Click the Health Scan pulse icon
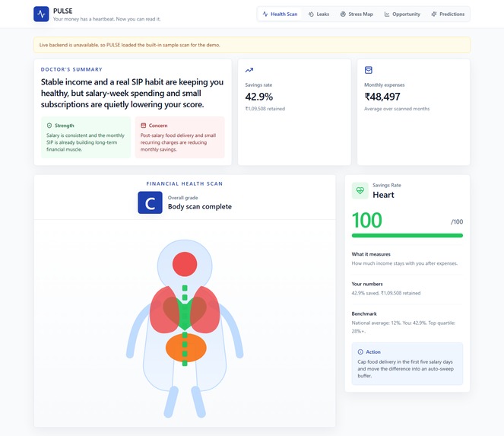This screenshot has width=504, height=436. point(265,14)
